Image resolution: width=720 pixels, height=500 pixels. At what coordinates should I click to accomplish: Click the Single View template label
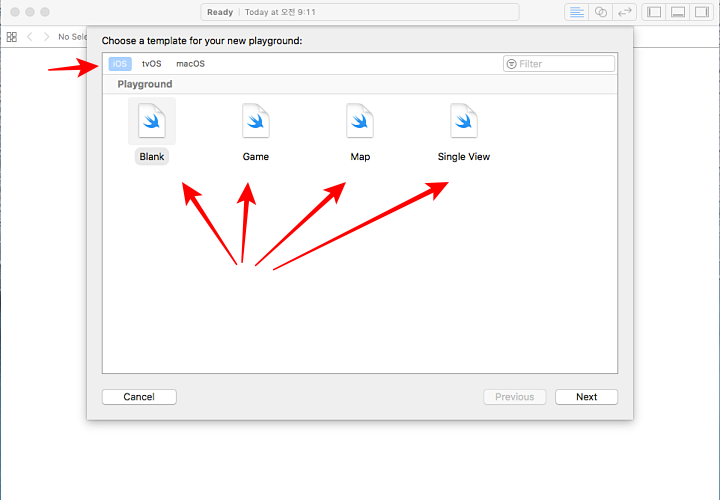464,157
